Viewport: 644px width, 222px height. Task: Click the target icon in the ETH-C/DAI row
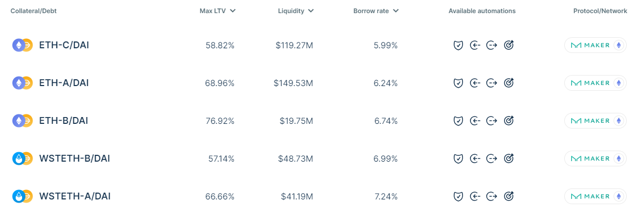coord(508,45)
